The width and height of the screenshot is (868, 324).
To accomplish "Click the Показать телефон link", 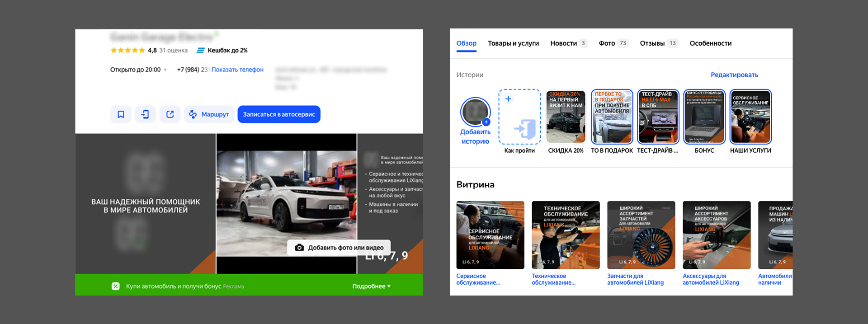I will (x=237, y=70).
